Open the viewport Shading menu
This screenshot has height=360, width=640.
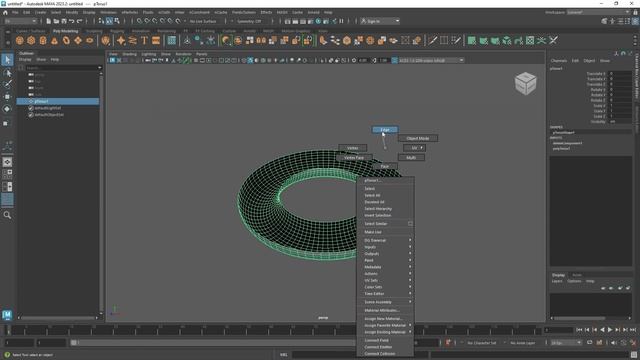129,54
